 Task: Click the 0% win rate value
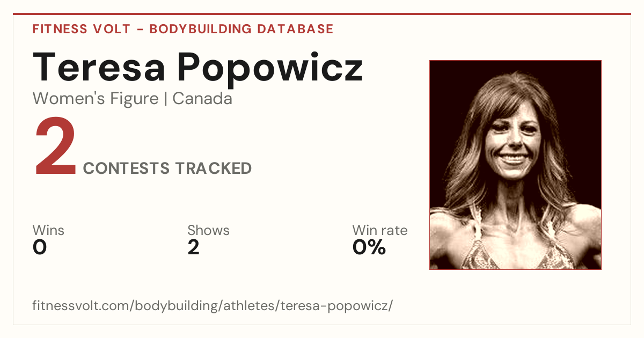coord(369,247)
